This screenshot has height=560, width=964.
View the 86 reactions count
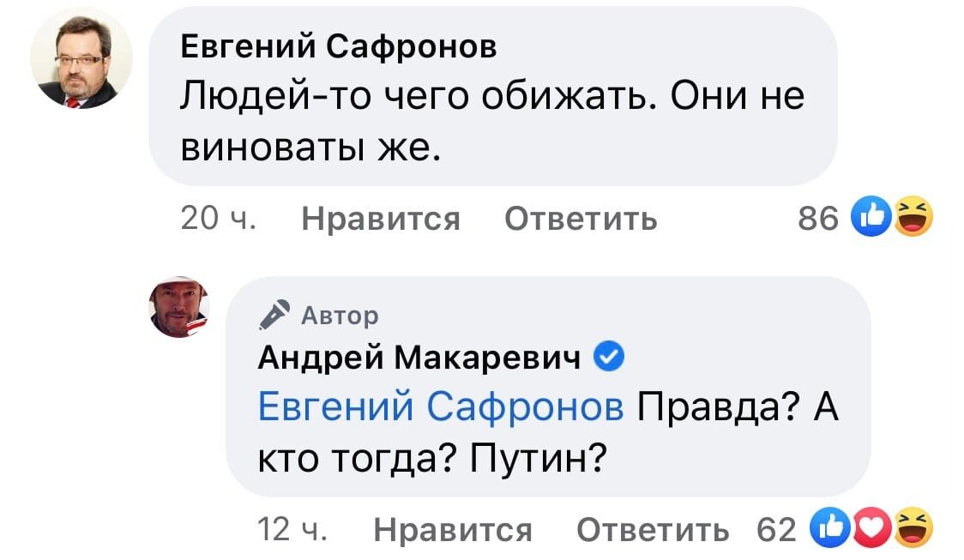coord(818,218)
